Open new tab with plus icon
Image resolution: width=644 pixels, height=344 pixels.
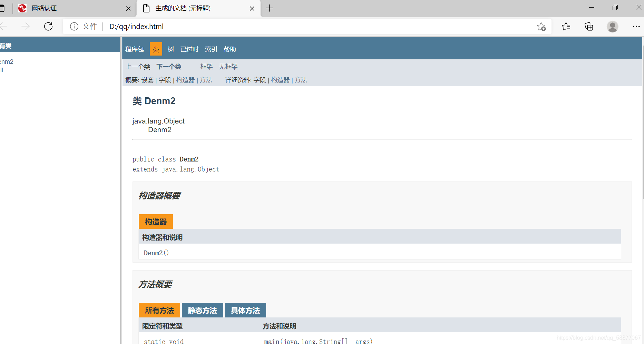[x=270, y=8]
